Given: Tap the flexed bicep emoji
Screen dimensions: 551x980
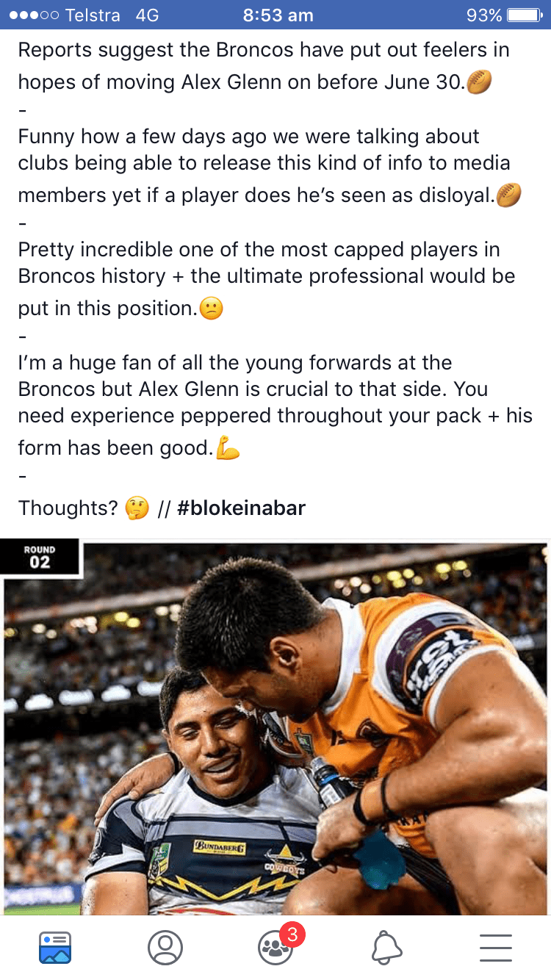Looking at the screenshot, I should [228, 448].
